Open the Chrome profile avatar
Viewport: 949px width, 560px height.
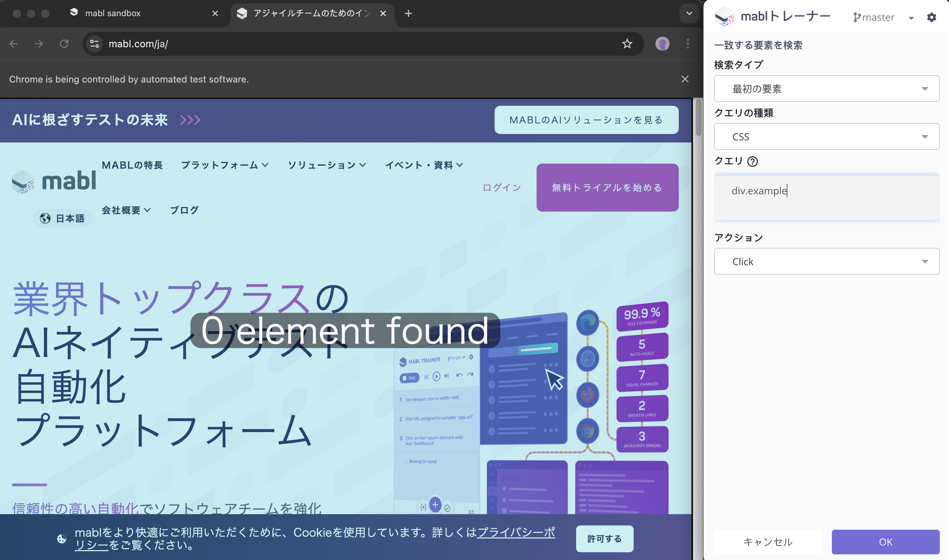point(662,44)
